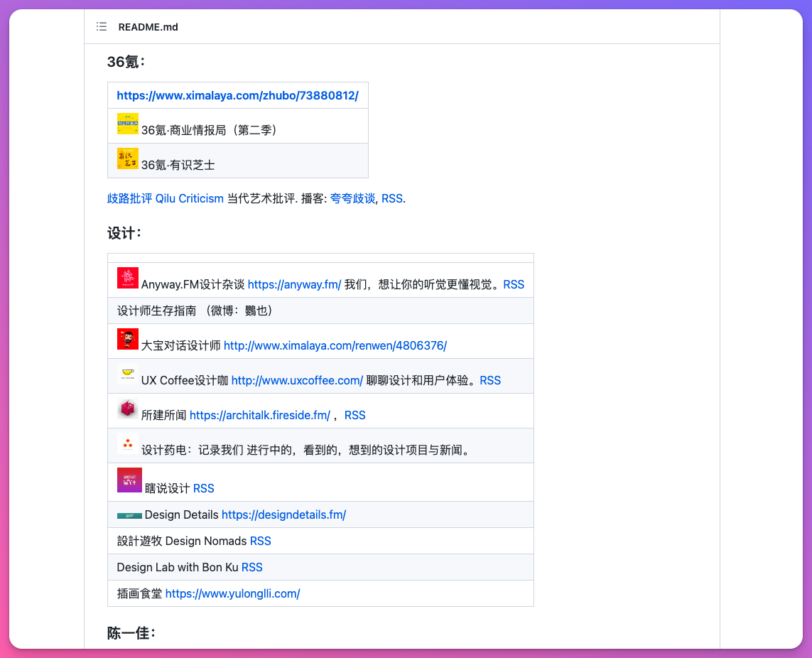Open the ximalaya zhubo/73880812 link
The image size is (812, 658).
tap(238, 95)
